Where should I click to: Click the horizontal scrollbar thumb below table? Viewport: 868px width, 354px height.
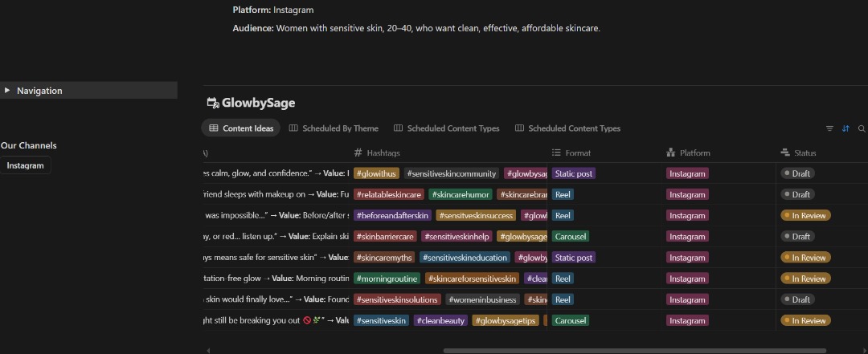634,351
